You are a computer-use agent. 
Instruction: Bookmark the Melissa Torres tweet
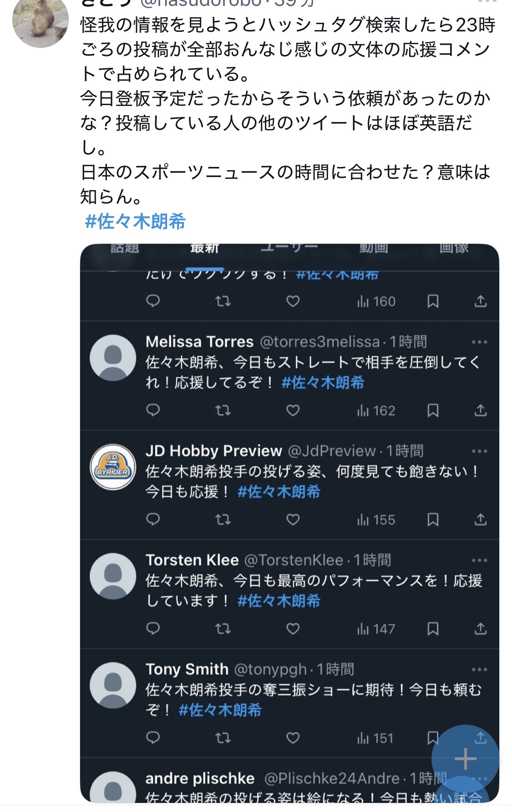433,411
